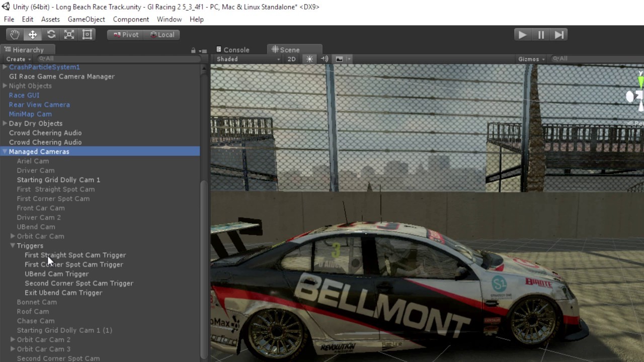Toggle scene effects image icon
Image resolution: width=644 pixels, height=362 pixels.
click(x=339, y=59)
